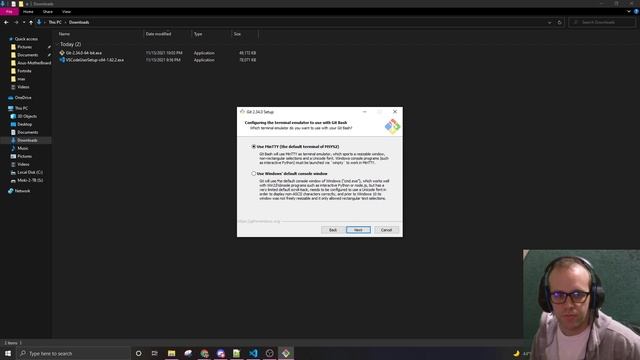Click the Git Setup taskbar icon

[x=286, y=353]
